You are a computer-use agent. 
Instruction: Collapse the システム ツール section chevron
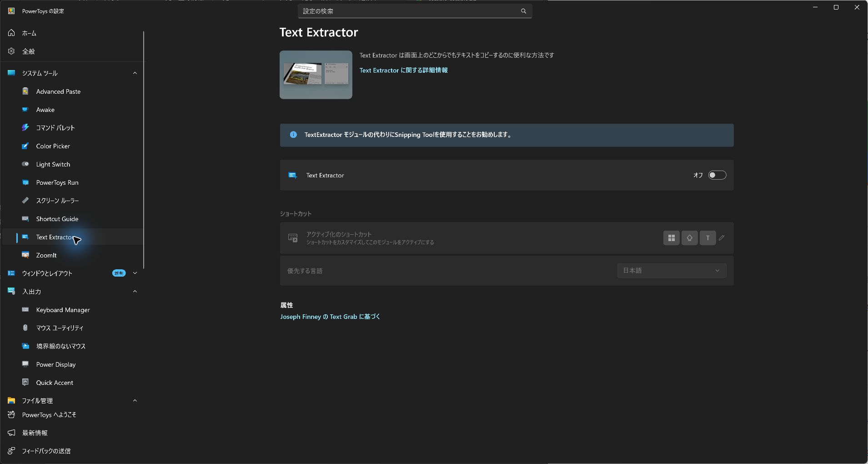(135, 73)
